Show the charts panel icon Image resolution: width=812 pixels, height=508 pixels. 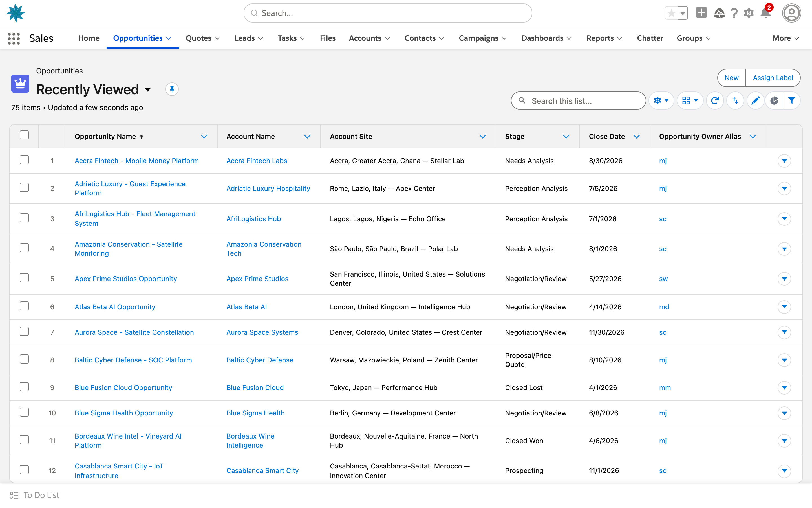774,100
